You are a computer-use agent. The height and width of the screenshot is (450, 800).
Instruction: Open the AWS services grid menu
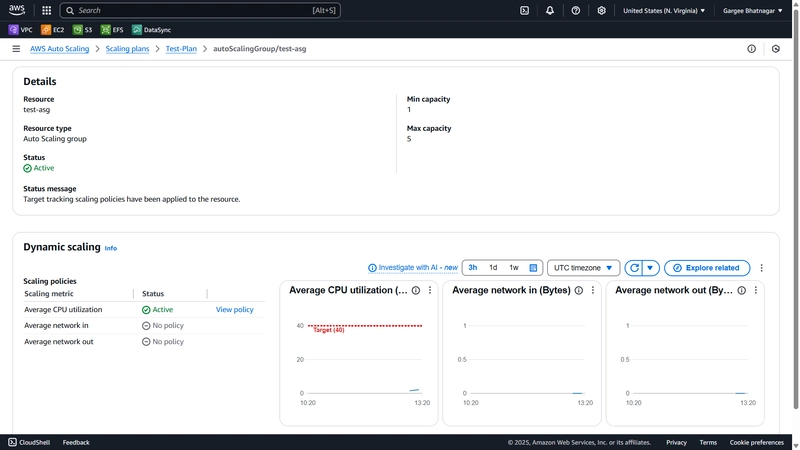point(46,10)
